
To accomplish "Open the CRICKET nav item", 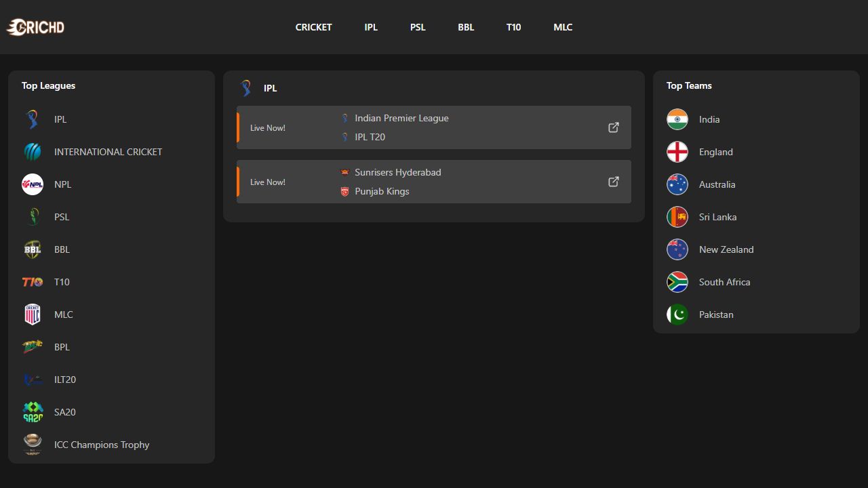I will click(313, 27).
